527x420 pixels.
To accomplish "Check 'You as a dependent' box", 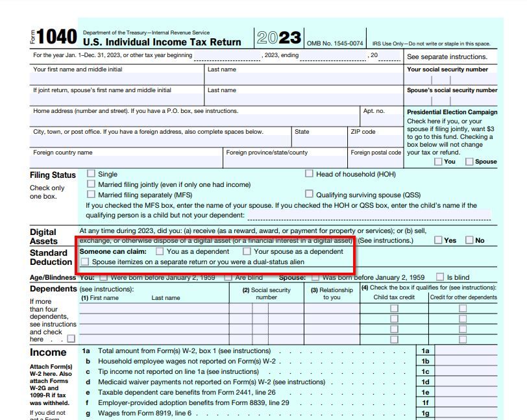I will click(160, 251).
